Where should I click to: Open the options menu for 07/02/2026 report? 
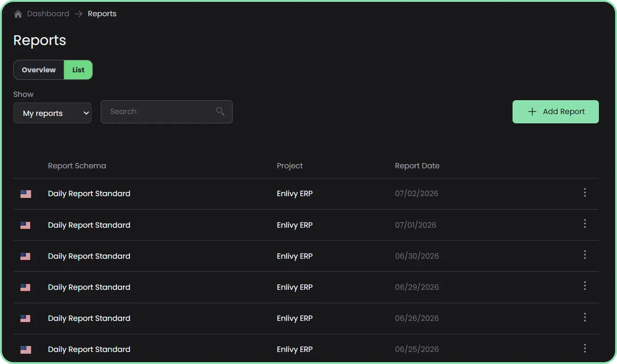pyautogui.click(x=585, y=192)
